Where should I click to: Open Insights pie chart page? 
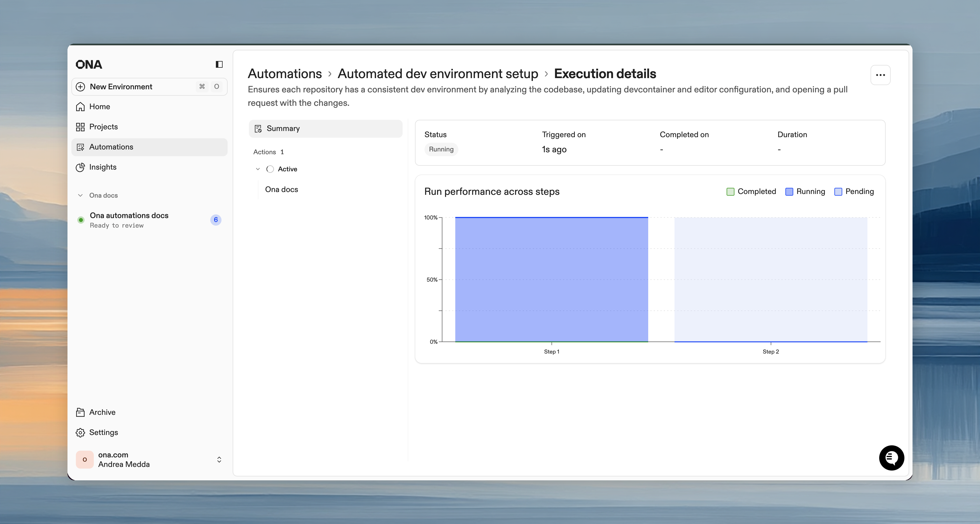[x=103, y=167]
